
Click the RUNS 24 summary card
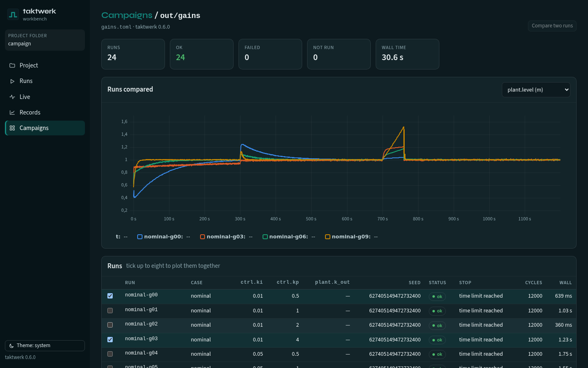(x=133, y=54)
